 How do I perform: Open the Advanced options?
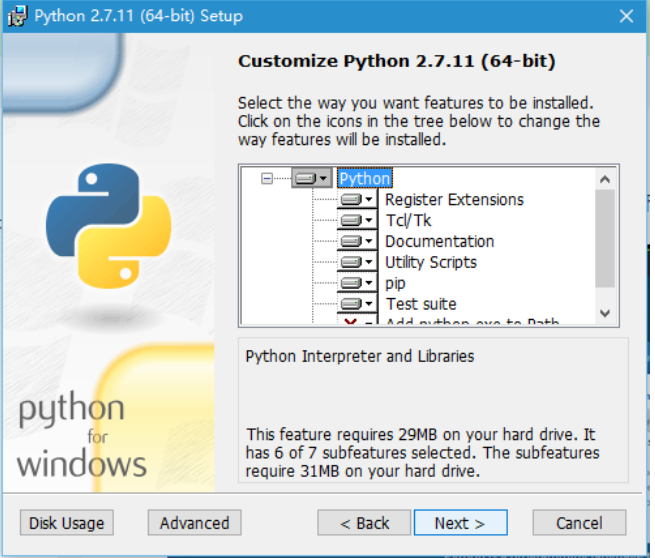(195, 522)
